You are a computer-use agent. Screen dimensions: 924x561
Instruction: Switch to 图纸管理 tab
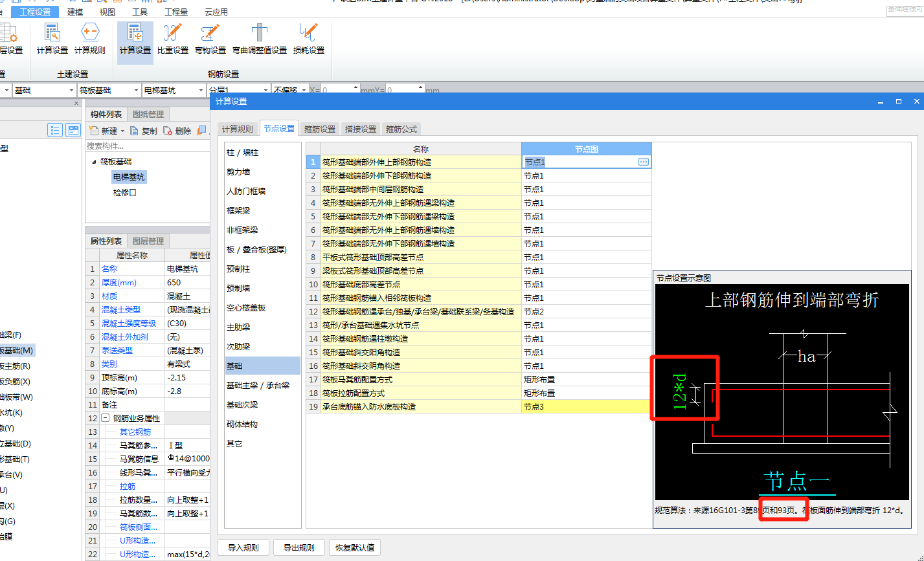[148, 114]
